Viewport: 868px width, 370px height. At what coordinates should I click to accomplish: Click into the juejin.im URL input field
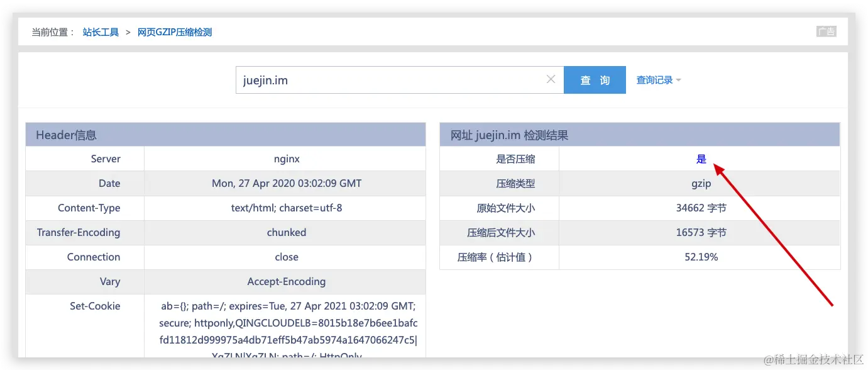(400, 80)
